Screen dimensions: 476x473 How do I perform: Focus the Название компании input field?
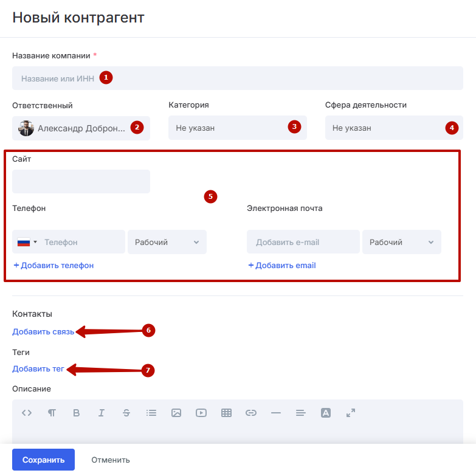pyautogui.click(x=237, y=78)
